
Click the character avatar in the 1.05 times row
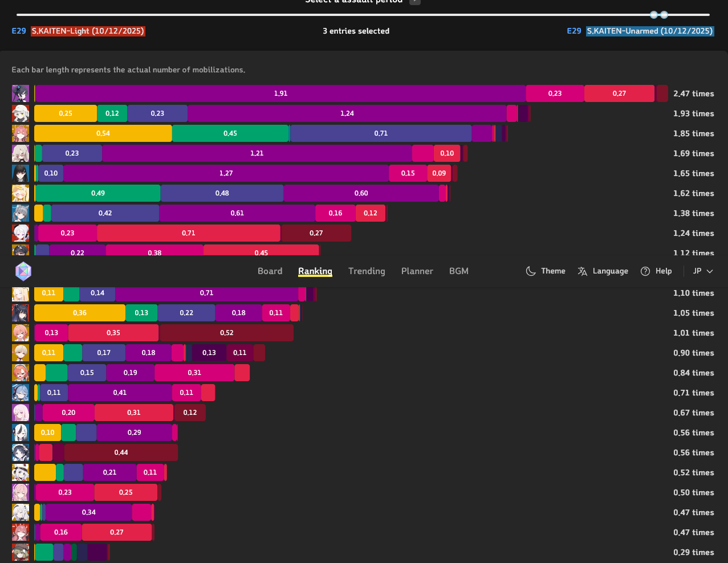pyautogui.click(x=21, y=313)
